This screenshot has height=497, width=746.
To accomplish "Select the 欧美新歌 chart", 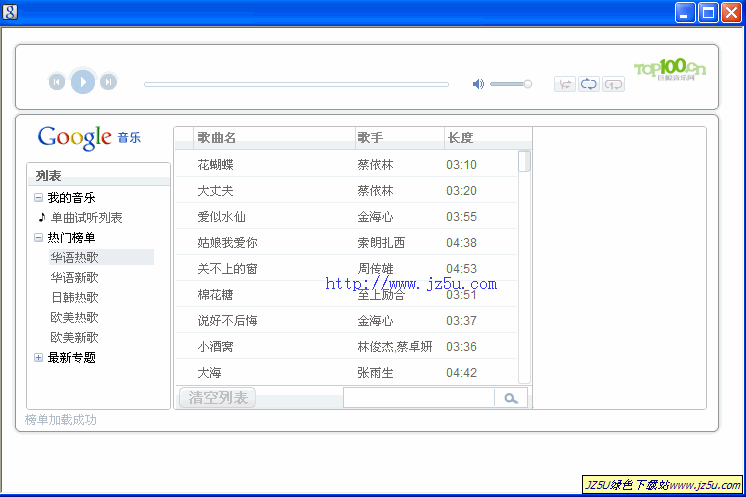I will click(74, 337).
